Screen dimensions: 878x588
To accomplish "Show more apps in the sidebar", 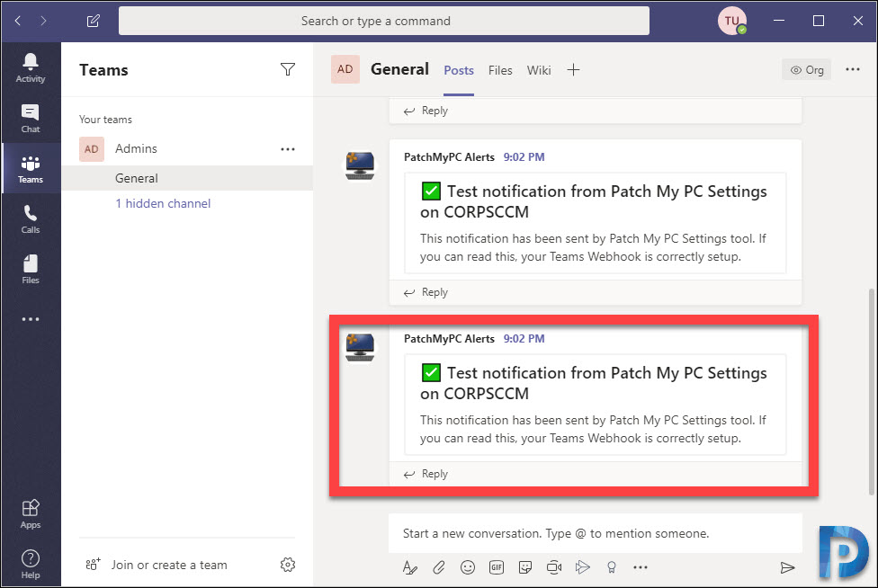I will coord(31,319).
